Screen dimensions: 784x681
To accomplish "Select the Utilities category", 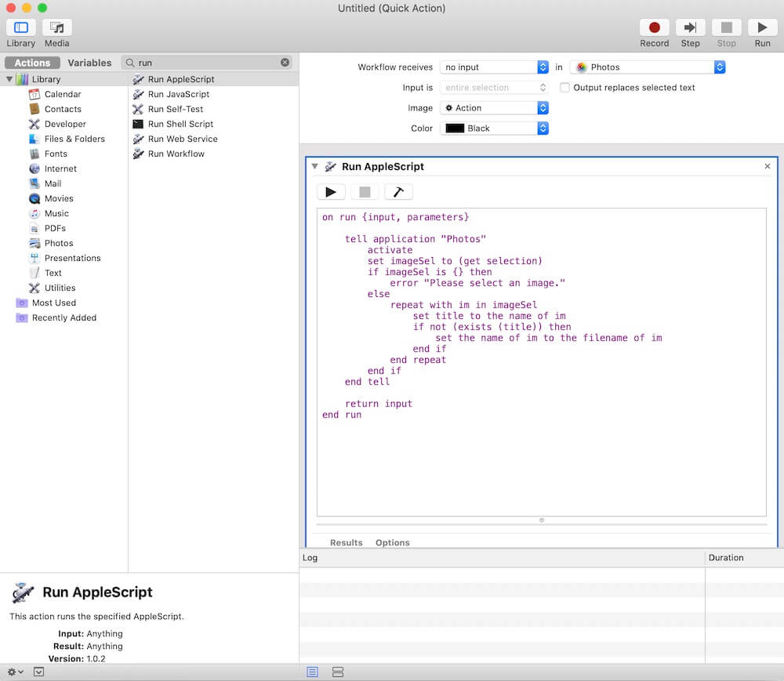I will coord(60,288).
